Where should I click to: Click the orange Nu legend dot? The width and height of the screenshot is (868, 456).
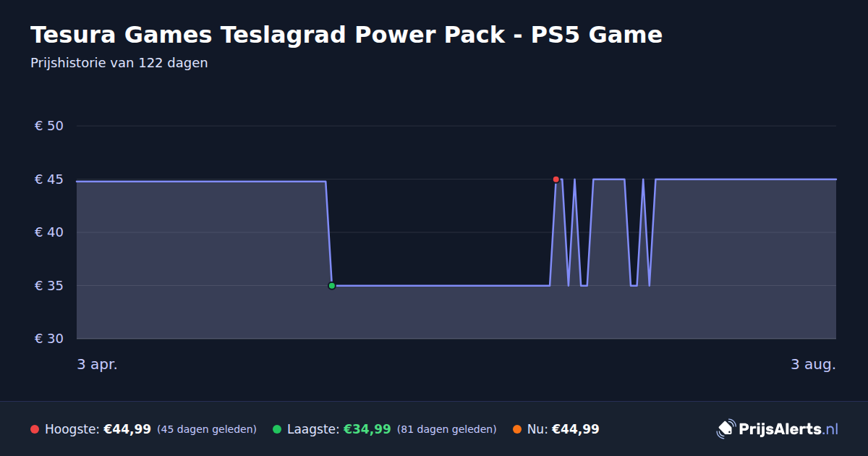point(517,429)
